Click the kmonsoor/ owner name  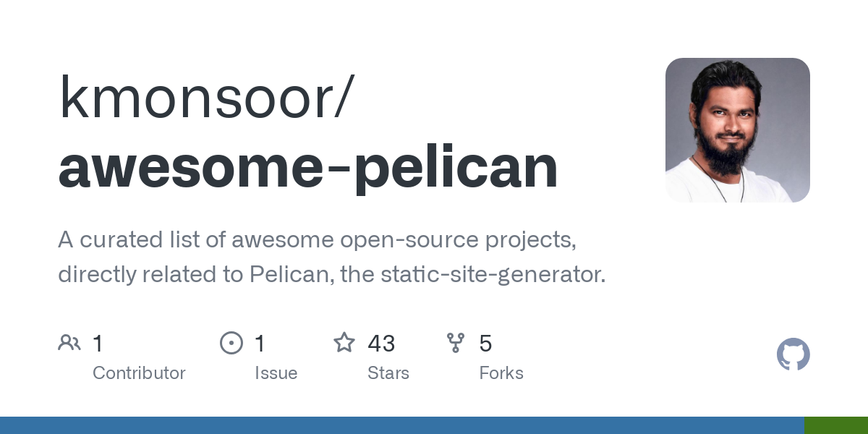coord(206,97)
